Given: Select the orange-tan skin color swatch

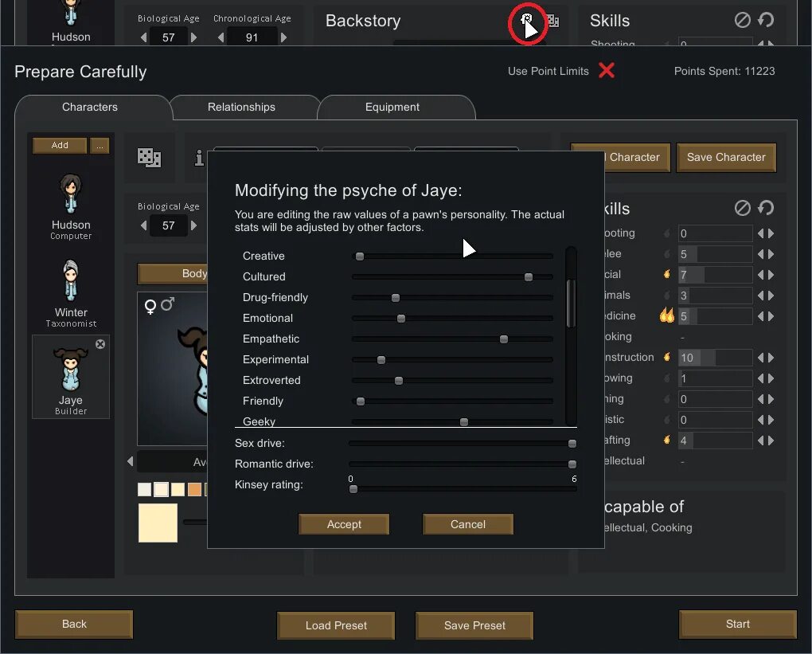Looking at the screenshot, I should pos(194,489).
